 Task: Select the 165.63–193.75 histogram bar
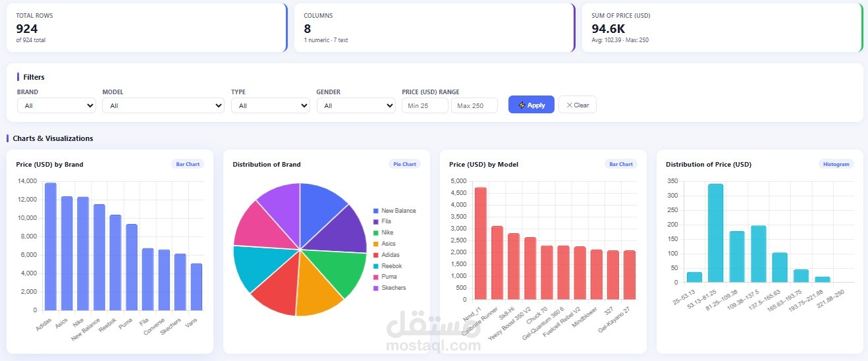(801, 276)
